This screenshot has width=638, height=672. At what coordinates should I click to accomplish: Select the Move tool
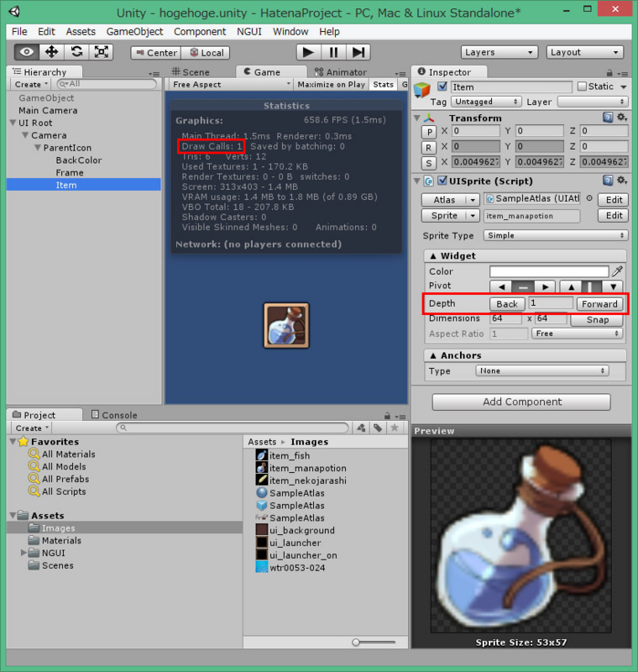coord(52,52)
